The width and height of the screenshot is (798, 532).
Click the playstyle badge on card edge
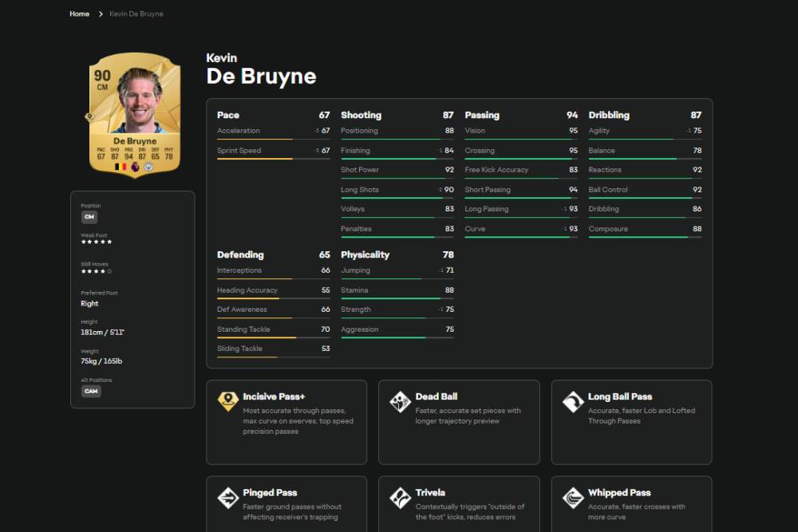(x=89, y=117)
